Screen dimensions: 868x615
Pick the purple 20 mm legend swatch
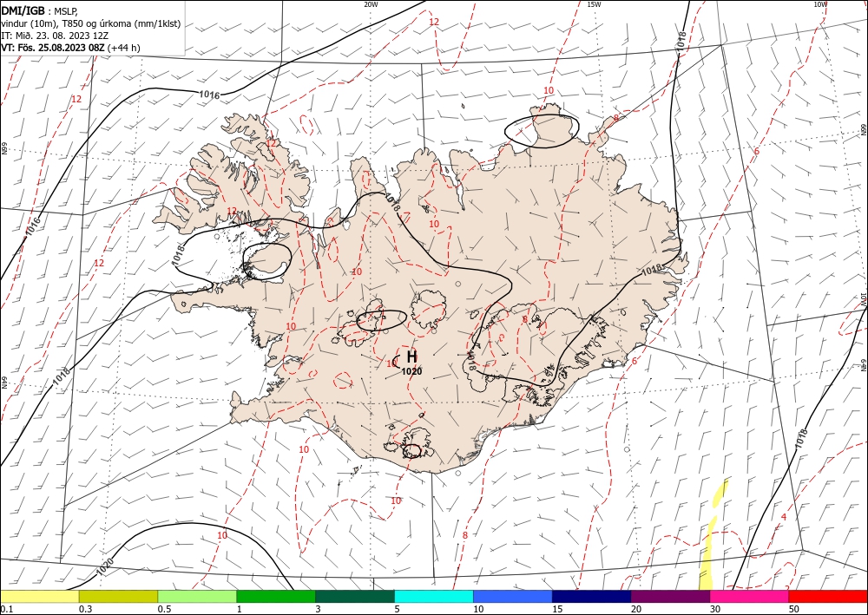pyautogui.click(x=670, y=596)
